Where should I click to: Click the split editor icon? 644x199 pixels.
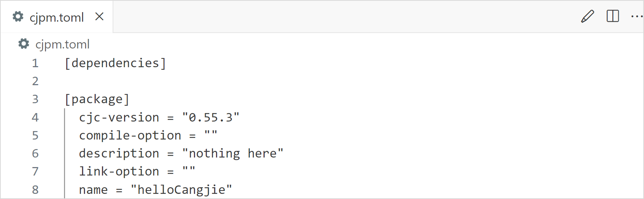tap(613, 17)
